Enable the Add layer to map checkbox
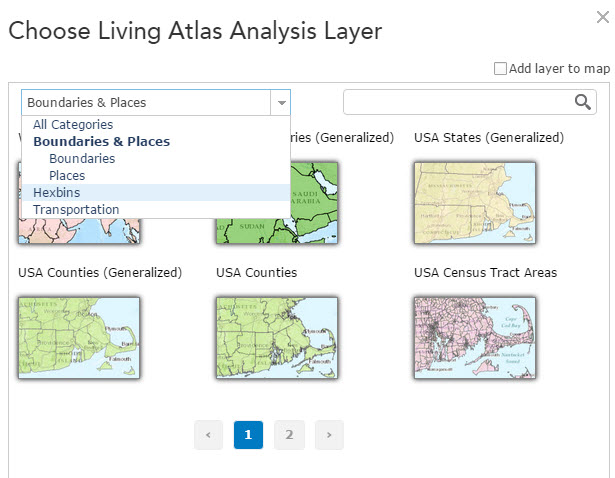This screenshot has width=615, height=478. pyautogui.click(x=501, y=69)
